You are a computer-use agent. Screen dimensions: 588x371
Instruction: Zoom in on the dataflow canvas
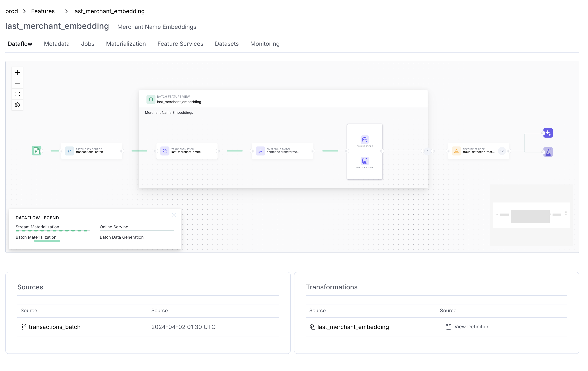(x=17, y=72)
